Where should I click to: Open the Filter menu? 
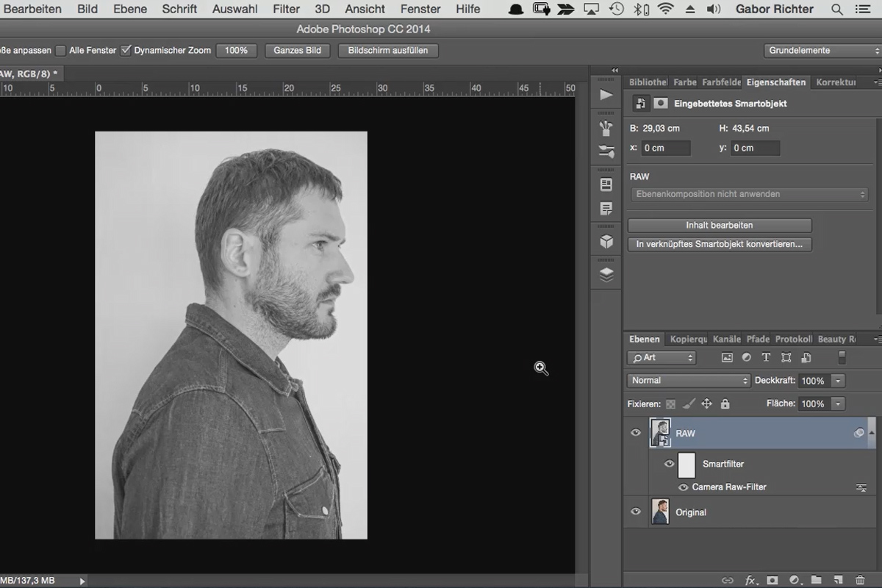(x=286, y=9)
